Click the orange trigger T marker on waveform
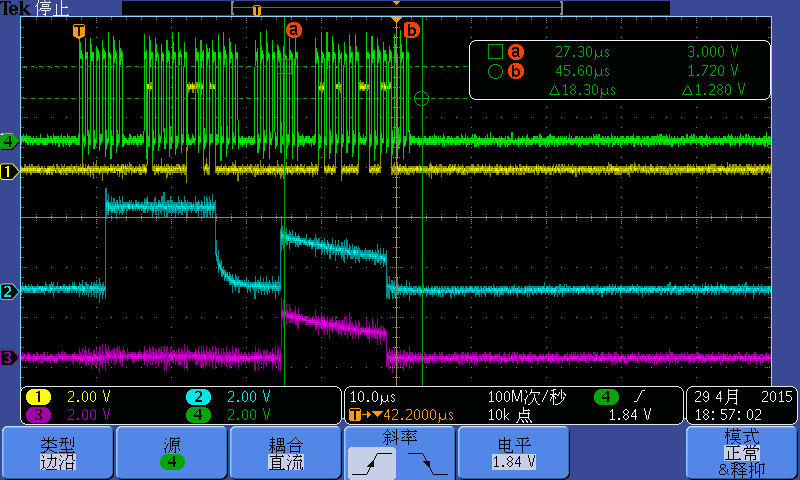 [x=79, y=31]
